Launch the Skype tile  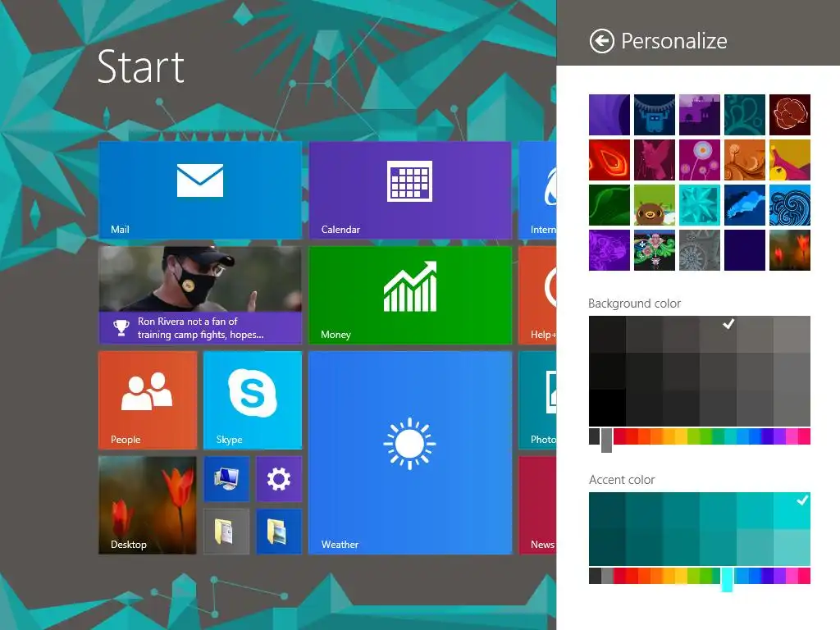pos(253,400)
